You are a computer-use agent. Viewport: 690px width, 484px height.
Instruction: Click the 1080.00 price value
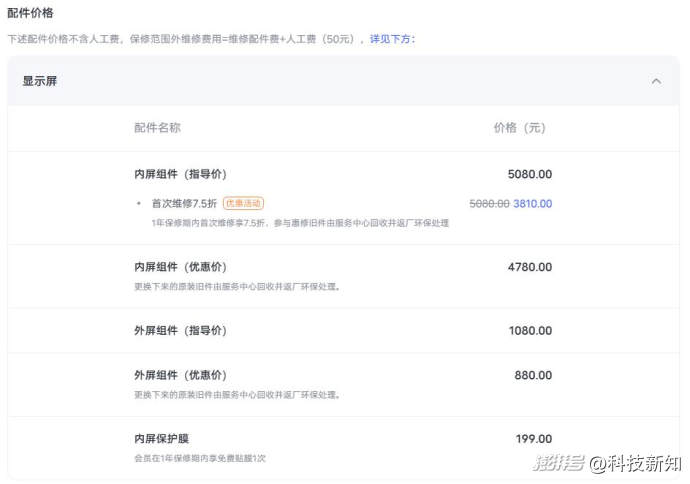(529, 330)
